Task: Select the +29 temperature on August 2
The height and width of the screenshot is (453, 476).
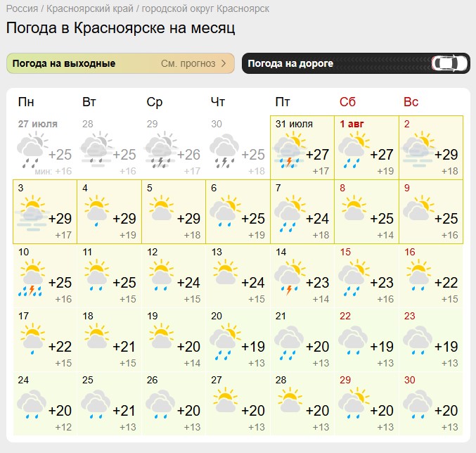Action: [x=446, y=155]
